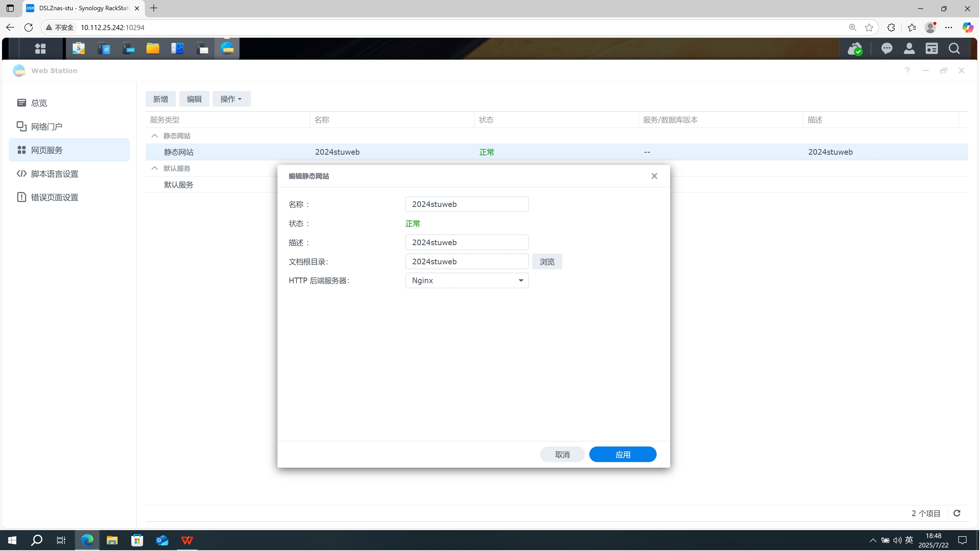Focus the 名称 input field
The height and width of the screenshot is (551, 980).
(467, 204)
